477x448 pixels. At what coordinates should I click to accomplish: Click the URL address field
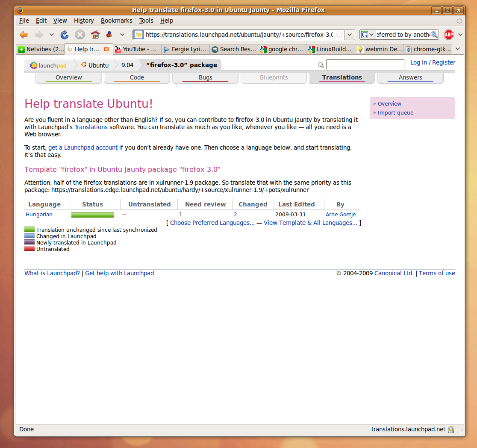(x=239, y=35)
